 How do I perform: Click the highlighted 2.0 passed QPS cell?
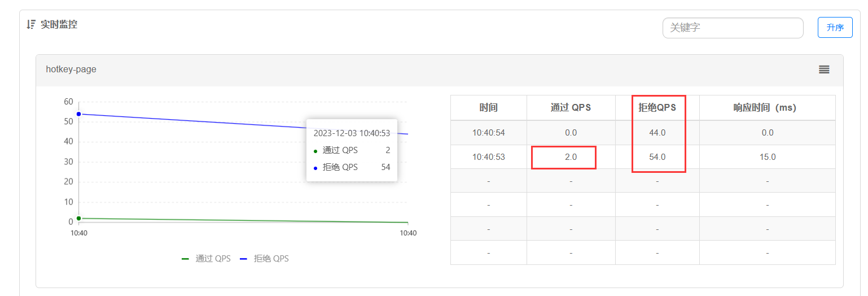[x=571, y=157]
